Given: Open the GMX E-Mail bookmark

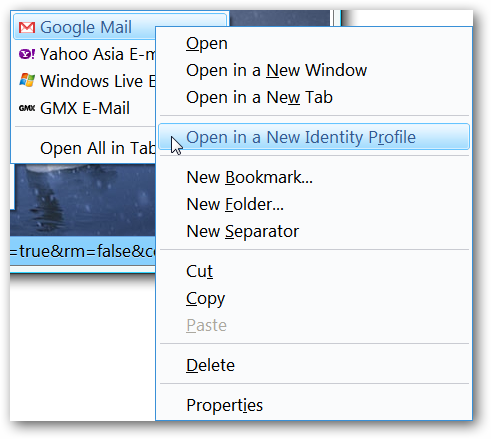Looking at the screenshot, I should (x=85, y=108).
